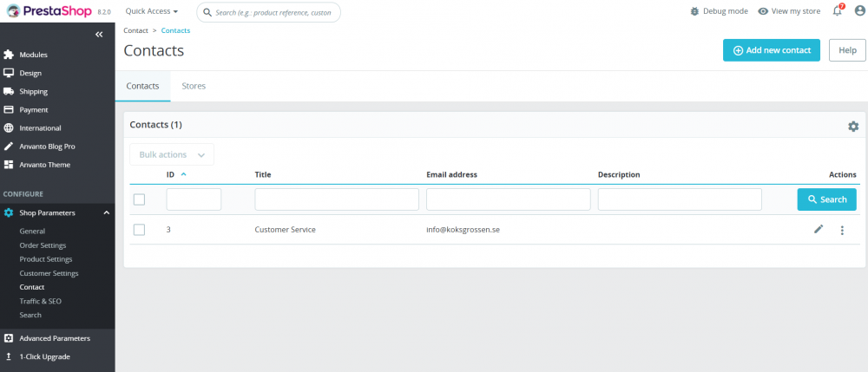868x372 pixels.
Task: Click the Payment card icon
Action: pos(9,109)
